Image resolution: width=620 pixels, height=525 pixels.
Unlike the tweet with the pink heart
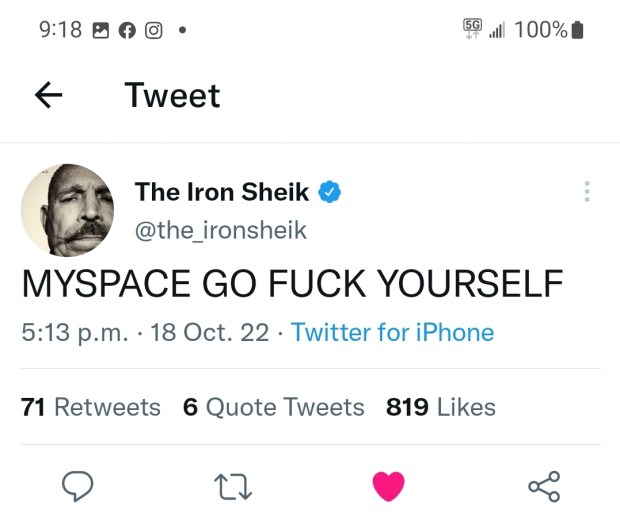(x=388, y=486)
